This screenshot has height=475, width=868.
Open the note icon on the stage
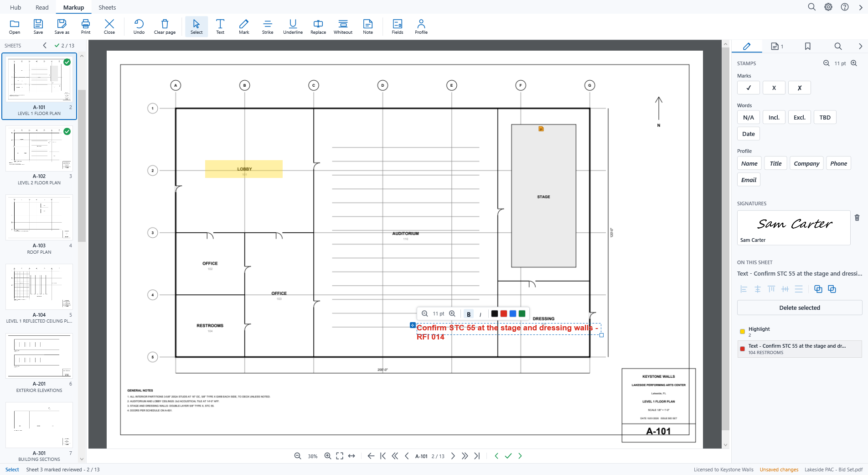pos(541,129)
